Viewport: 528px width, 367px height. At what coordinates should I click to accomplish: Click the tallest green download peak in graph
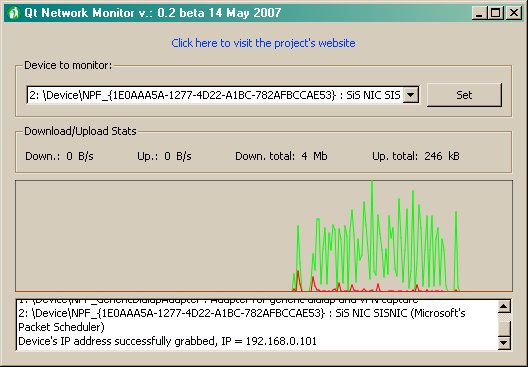[x=372, y=184]
